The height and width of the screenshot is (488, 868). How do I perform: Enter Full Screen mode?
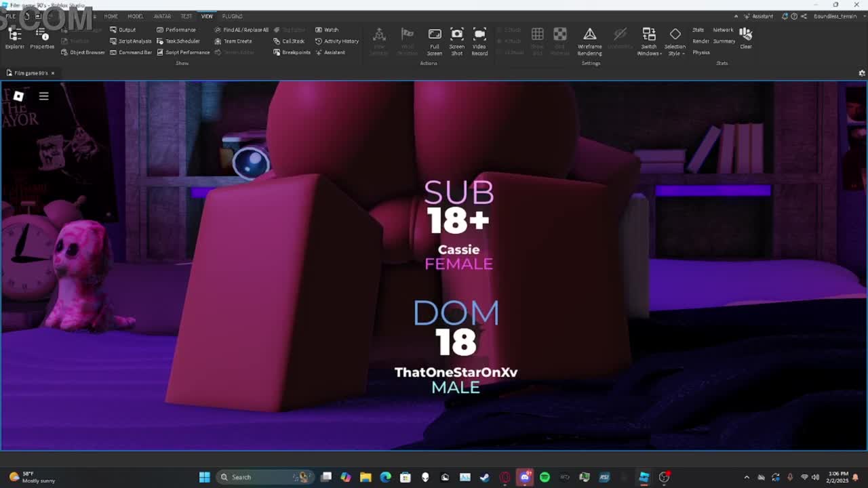(x=435, y=40)
